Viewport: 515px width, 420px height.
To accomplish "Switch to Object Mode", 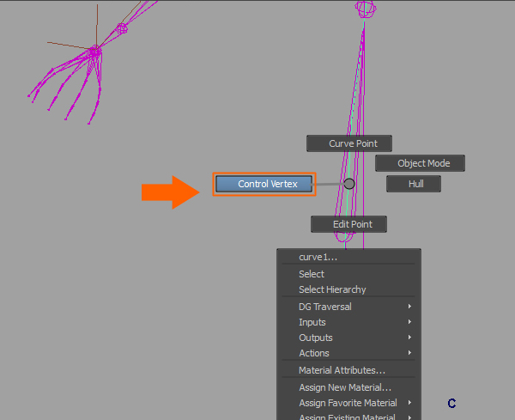I will tap(420, 163).
